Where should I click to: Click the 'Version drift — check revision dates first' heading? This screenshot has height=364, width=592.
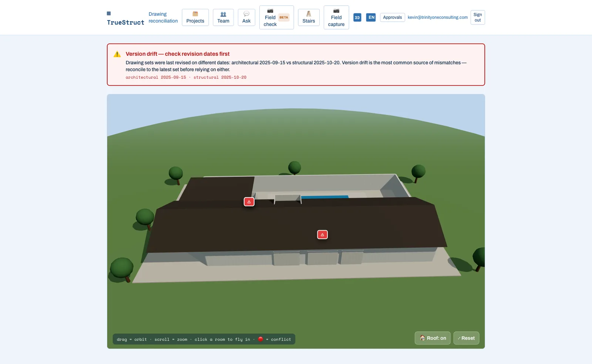pyautogui.click(x=178, y=54)
